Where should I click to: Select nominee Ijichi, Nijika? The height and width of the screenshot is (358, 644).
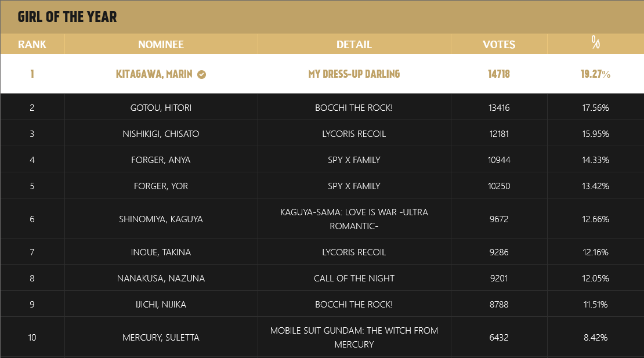click(x=161, y=305)
